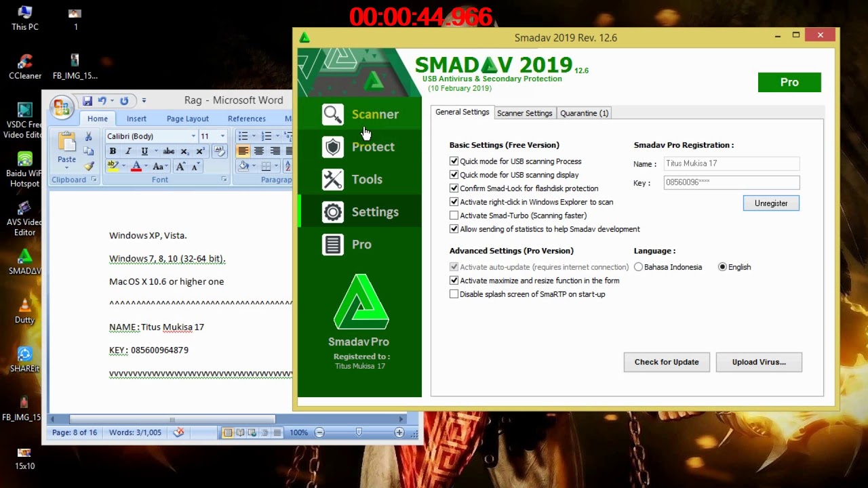Select English language option
This screenshot has height=488, width=868.
(722, 267)
